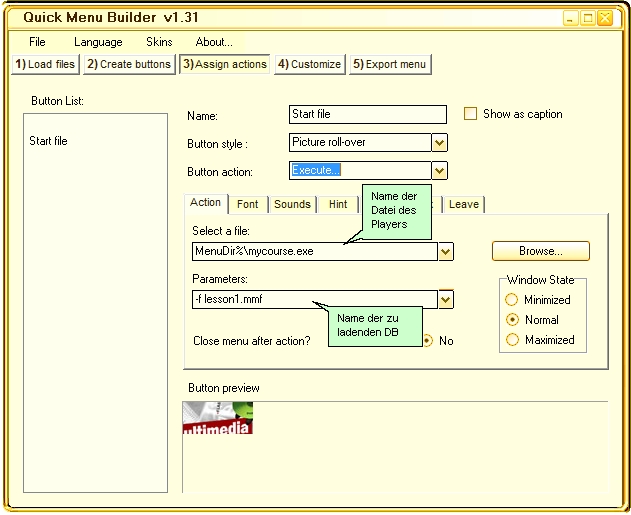
Task: Open the Parameters dropdown arrow
Action: coord(446,299)
